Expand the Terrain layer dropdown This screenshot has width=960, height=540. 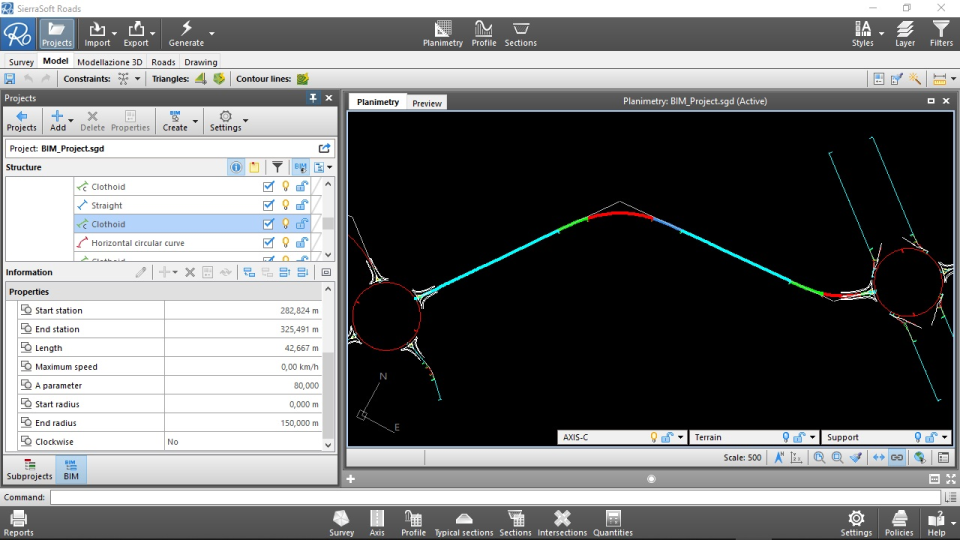coord(813,438)
